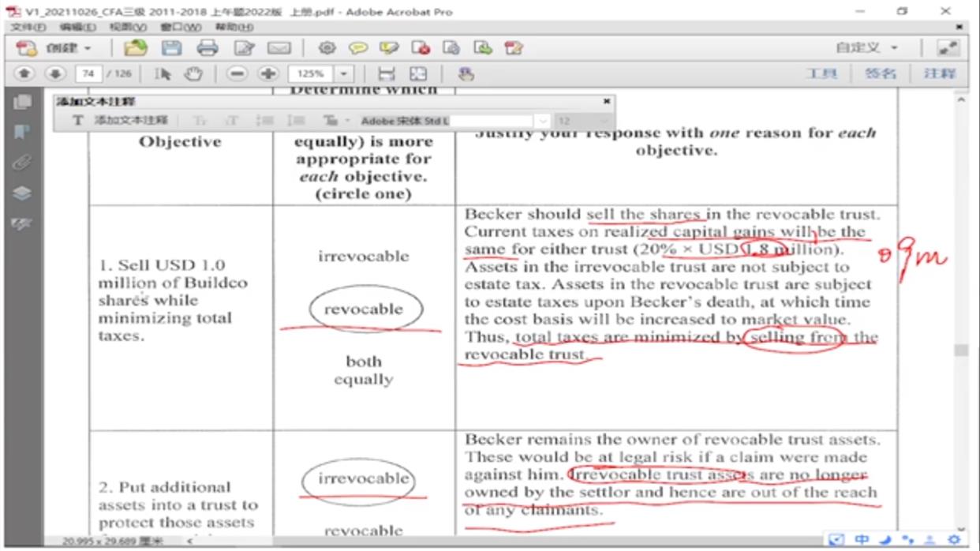Open the 工具 pane

point(821,73)
